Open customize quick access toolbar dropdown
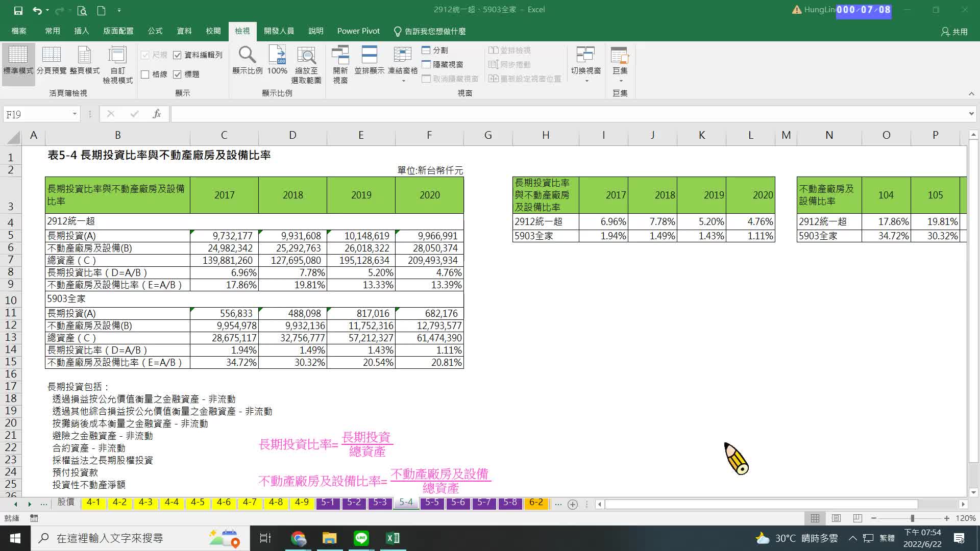This screenshot has height=551, width=980. (x=119, y=10)
